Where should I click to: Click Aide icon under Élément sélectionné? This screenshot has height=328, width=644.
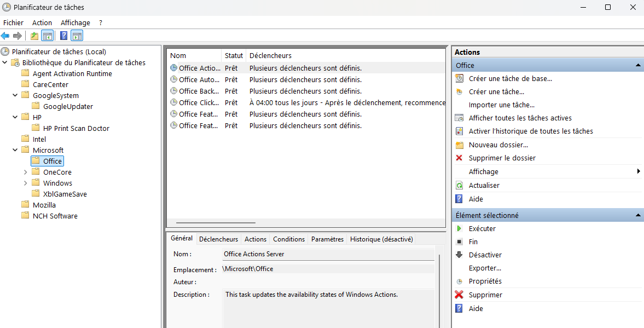[x=459, y=308]
